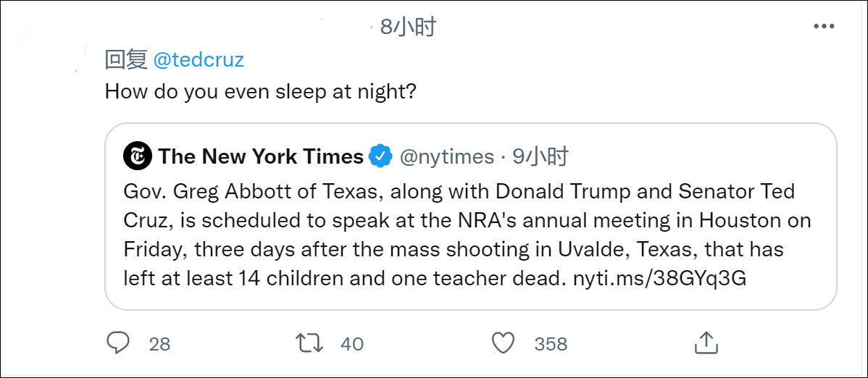This screenshot has height=378, width=868.
Task: Click The New York Times avatar logo
Action: [137, 156]
